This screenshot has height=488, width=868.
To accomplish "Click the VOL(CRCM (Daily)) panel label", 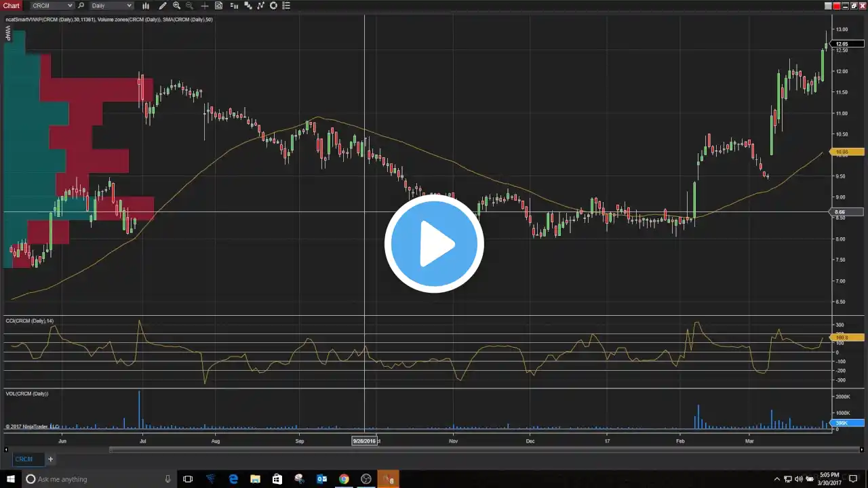I will tap(27, 393).
